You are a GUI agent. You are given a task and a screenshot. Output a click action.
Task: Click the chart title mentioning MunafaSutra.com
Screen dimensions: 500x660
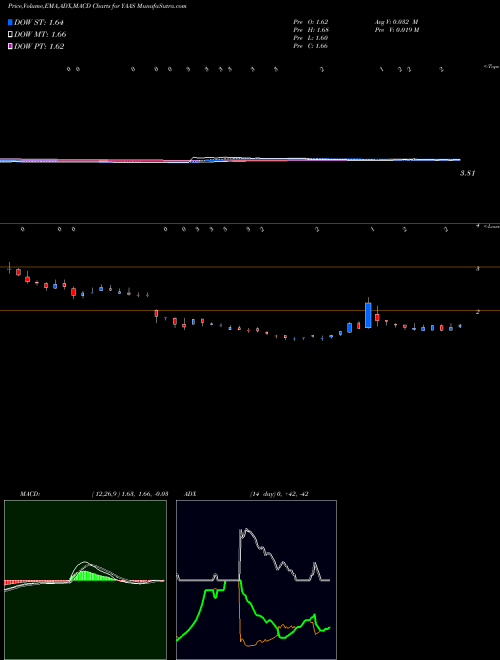click(97, 6)
